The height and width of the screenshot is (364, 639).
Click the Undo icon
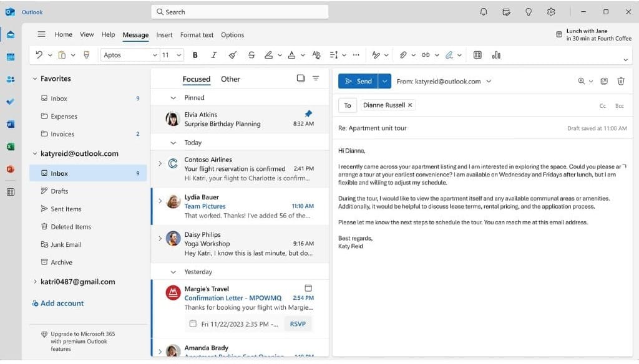pos(39,55)
